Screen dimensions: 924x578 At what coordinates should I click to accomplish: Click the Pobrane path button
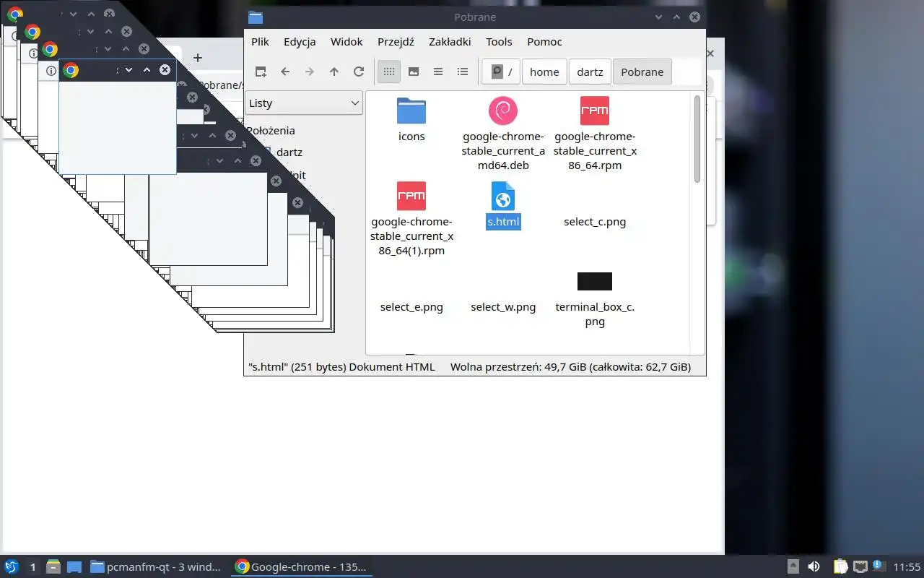pos(642,72)
